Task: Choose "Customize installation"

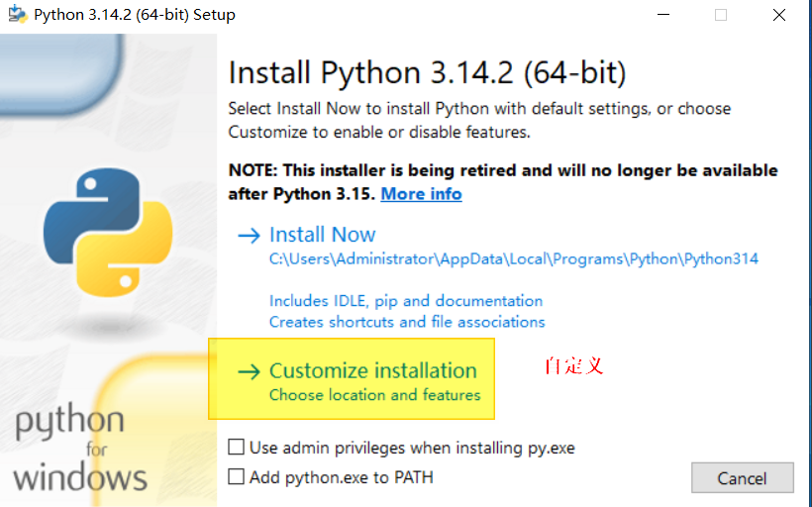Action: (x=373, y=370)
